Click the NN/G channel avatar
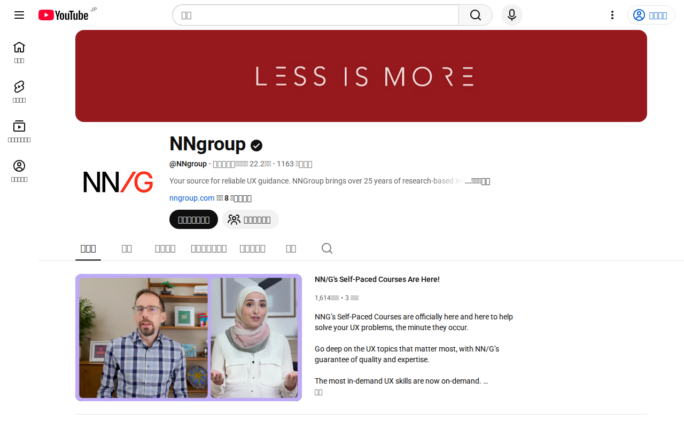Viewport: 684px width, 428px height. 118,182
